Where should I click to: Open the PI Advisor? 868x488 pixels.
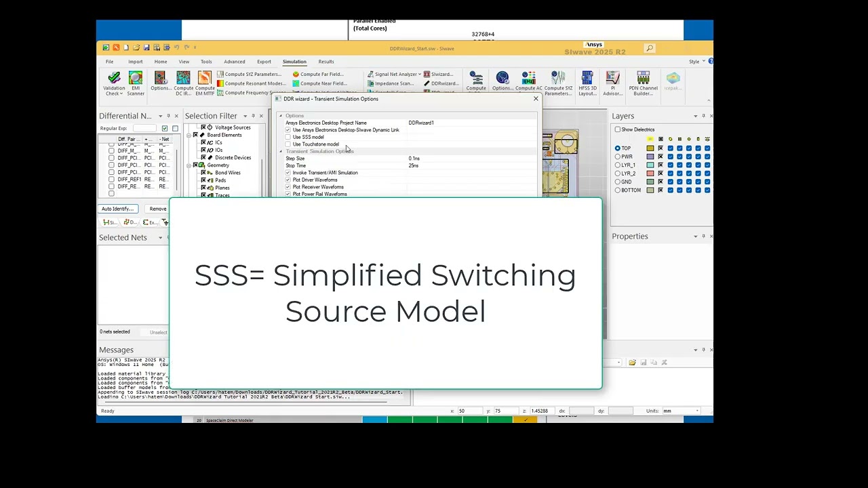pyautogui.click(x=612, y=83)
